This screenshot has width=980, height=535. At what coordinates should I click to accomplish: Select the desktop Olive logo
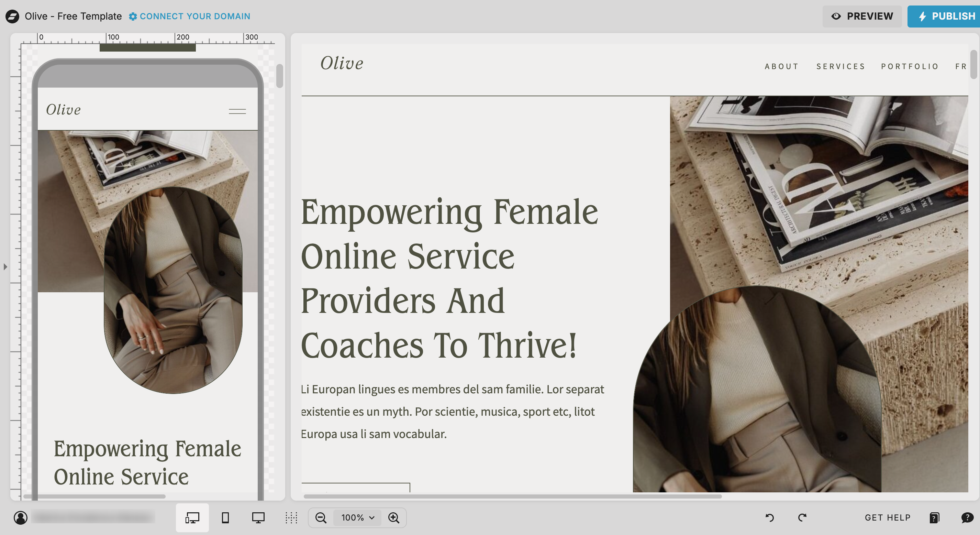tap(342, 63)
